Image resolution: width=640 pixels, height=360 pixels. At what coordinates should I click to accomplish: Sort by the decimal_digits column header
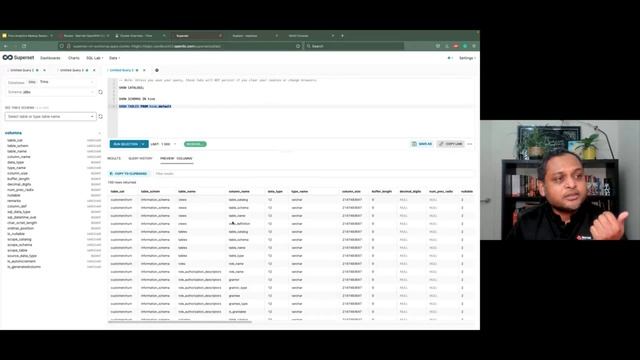pyautogui.click(x=411, y=191)
